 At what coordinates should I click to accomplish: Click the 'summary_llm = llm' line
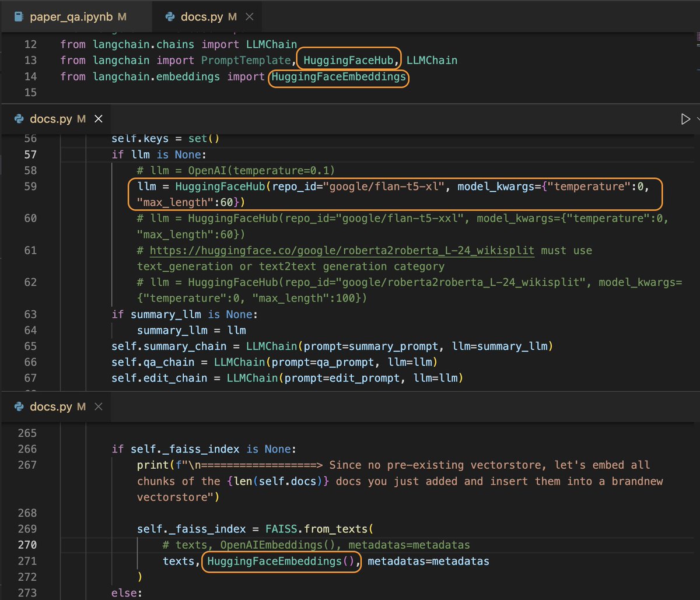coord(190,330)
